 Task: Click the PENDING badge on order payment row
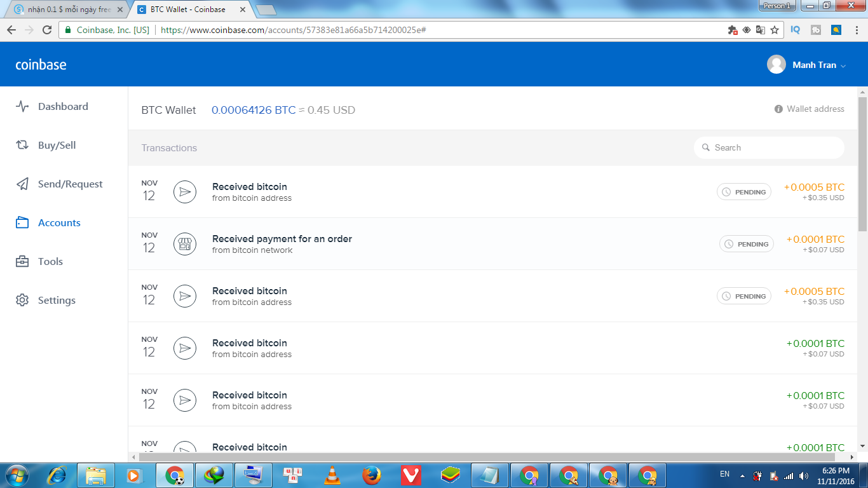pos(747,244)
